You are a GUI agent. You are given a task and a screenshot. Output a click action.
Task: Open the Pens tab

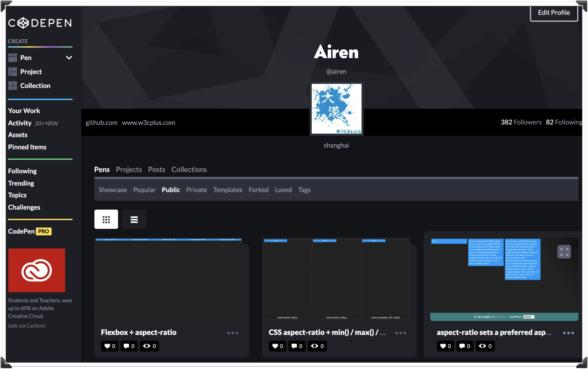pos(102,170)
